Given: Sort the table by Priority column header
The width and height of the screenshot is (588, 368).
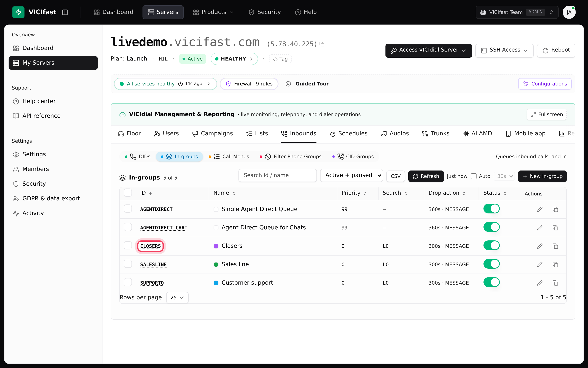Looking at the screenshot, I should 354,193.
